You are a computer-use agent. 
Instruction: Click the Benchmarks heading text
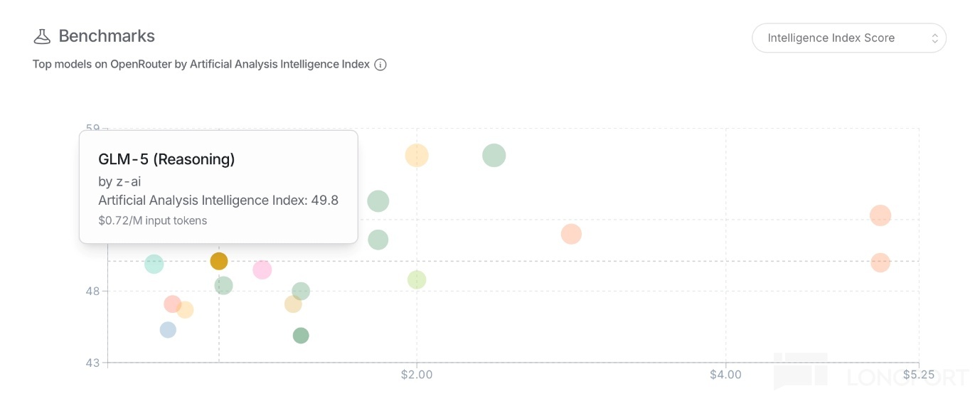[x=107, y=36]
